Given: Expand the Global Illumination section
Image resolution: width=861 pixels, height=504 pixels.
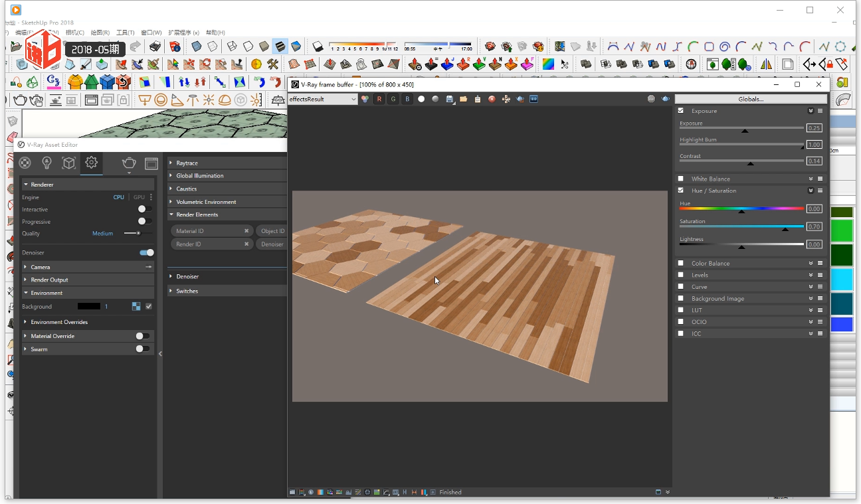Looking at the screenshot, I should [227, 176].
